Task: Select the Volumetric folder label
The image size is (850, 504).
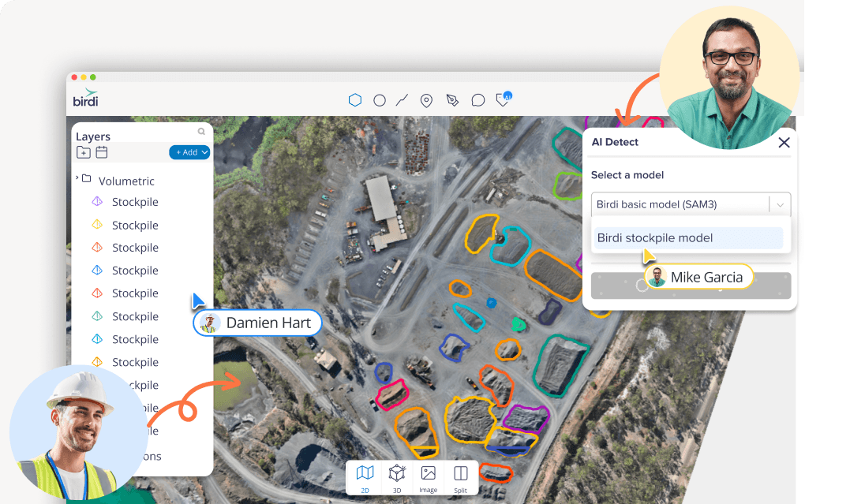Action: coord(126,181)
